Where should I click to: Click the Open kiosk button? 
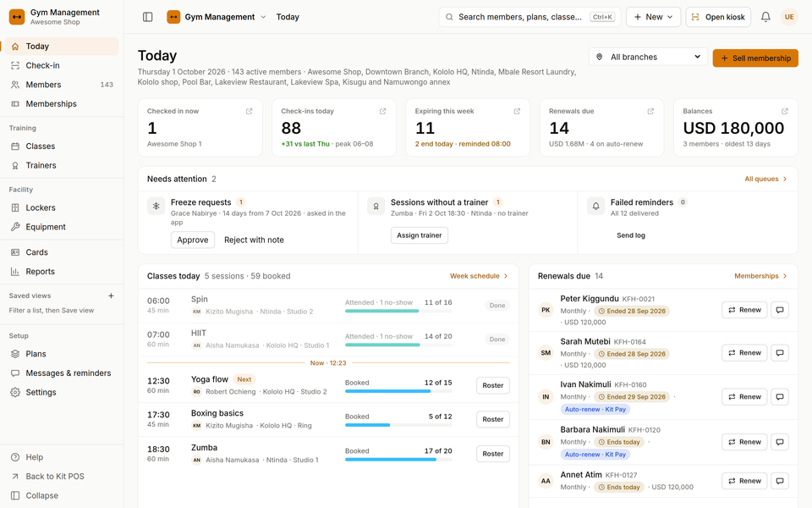719,17
